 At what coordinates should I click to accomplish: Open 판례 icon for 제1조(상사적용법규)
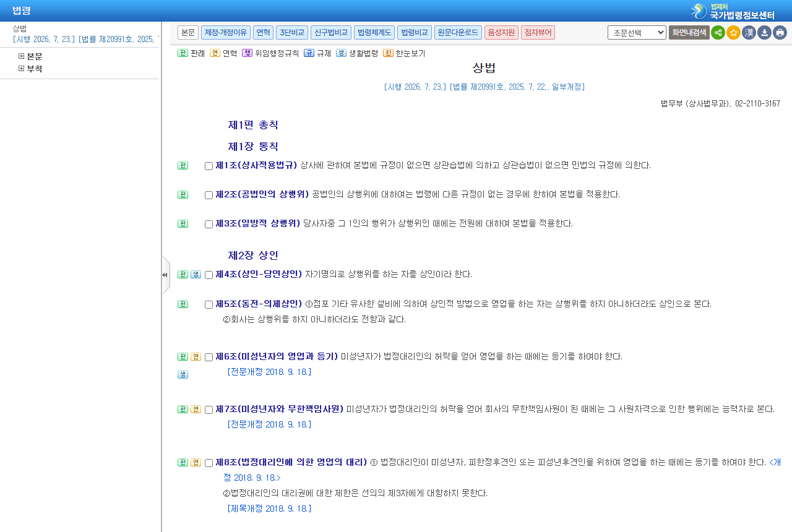(x=183, y=165)
